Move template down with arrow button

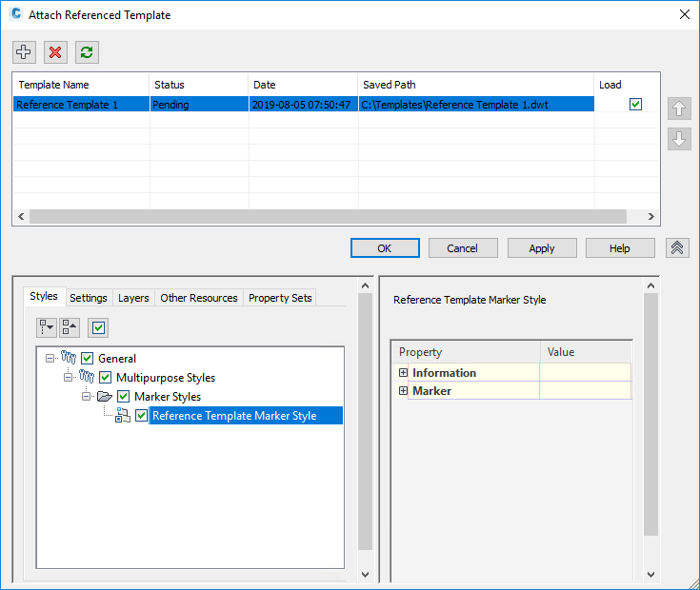click(x=679, y=139)
